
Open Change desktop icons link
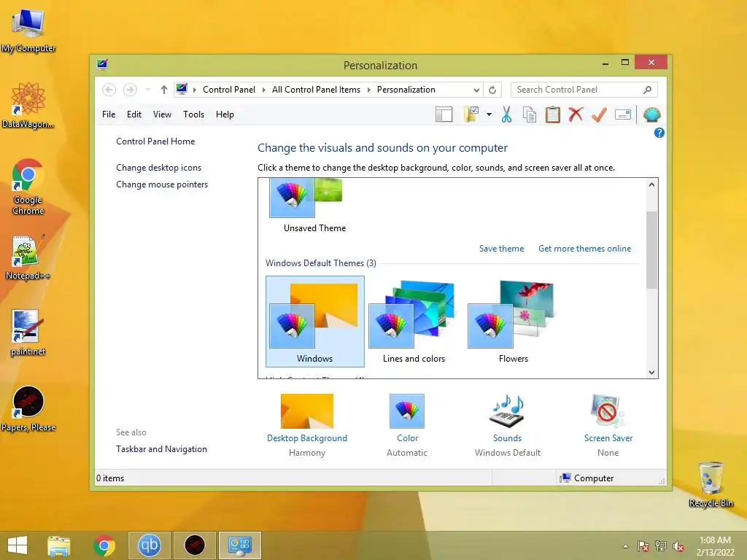click(x=158, y=168)
